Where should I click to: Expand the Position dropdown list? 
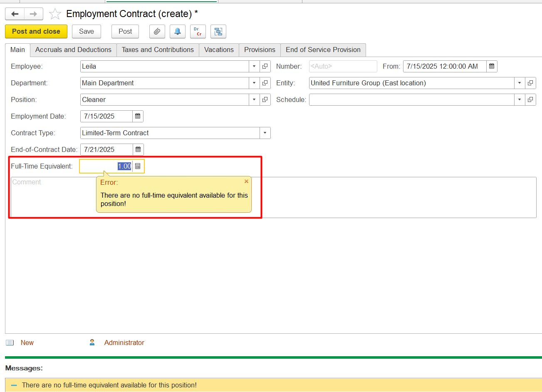[254, 99]
